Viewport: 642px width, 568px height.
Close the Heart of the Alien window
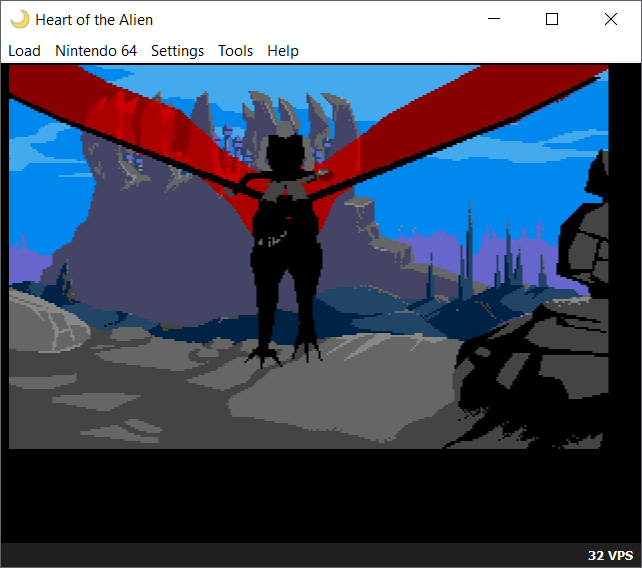tap(611, 19)
